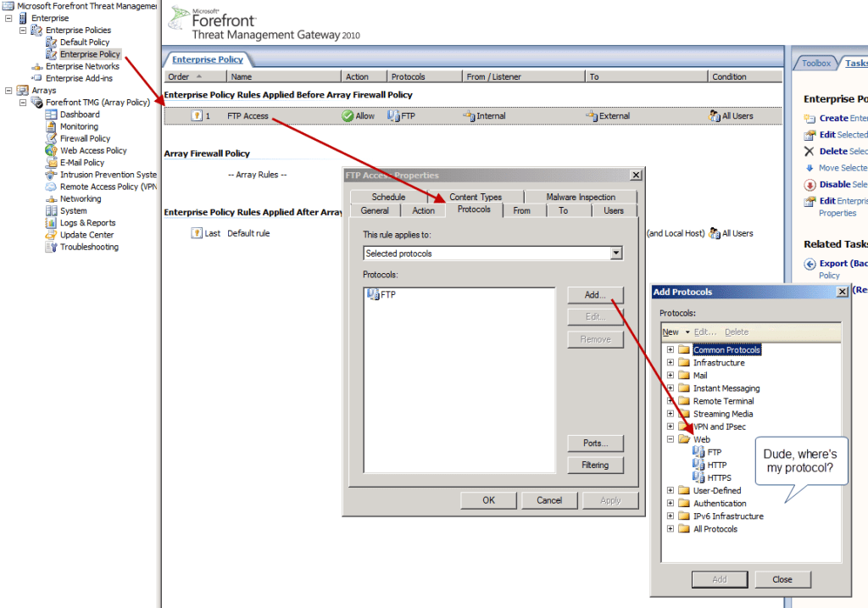Collapse the Web protocols folder
Image resolution: width=868 pixels, height=608 pixels.
coord(670,439)
